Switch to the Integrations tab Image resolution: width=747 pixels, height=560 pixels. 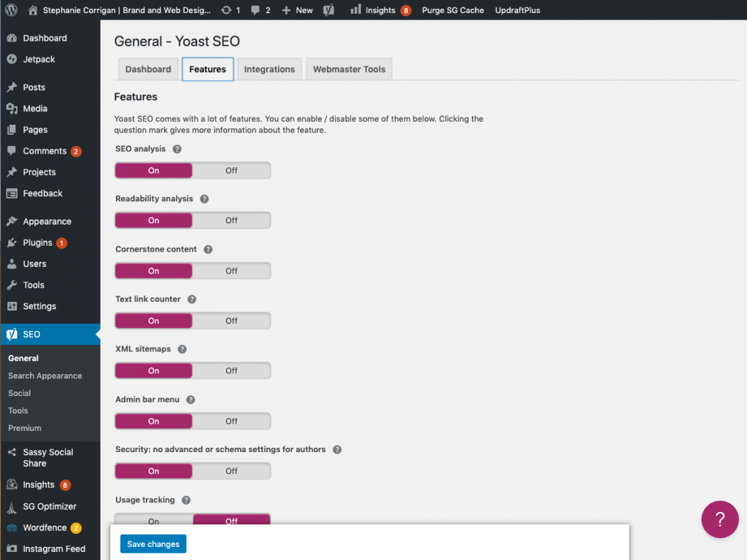(x=269, y=69)
